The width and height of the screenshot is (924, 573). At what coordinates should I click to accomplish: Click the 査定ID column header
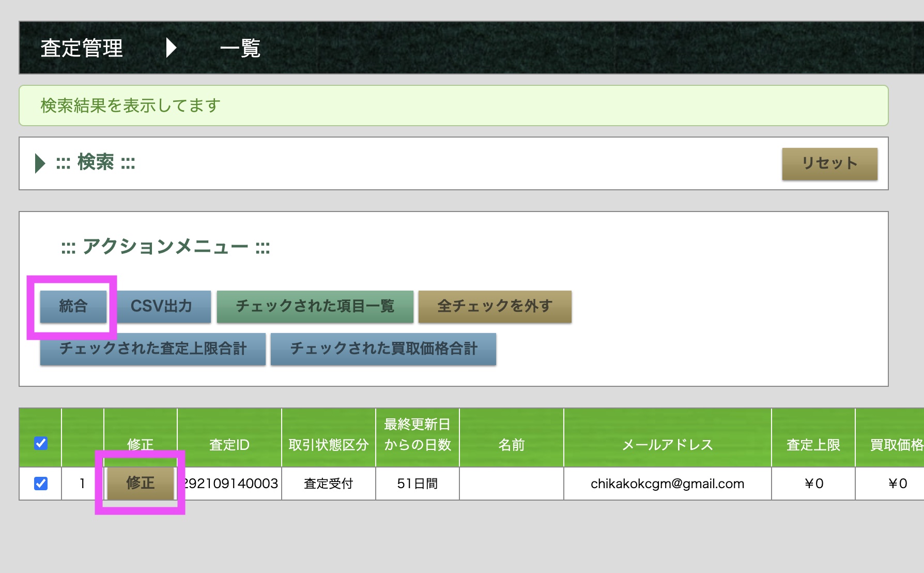pyautogui.click(x=229, y=444)
